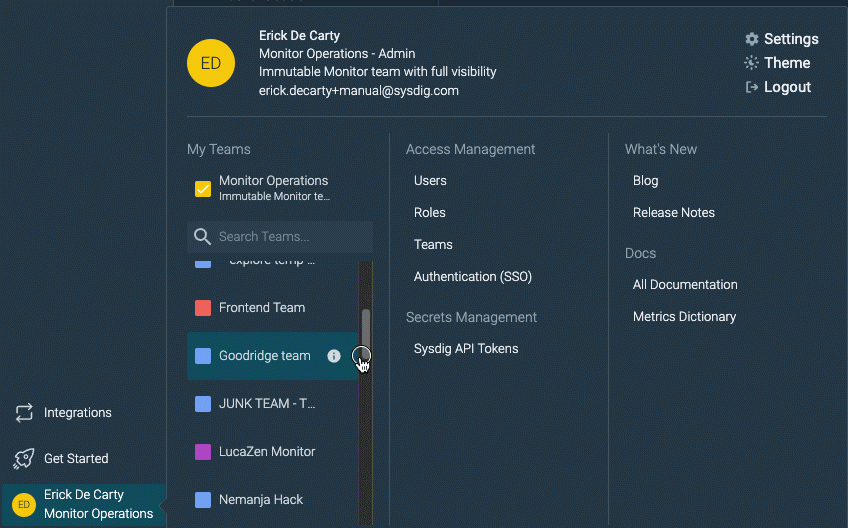This screenshot has width=848, height=528.
Task: Click the Nemanja Hack blue color square
Action: coord(203,500)
